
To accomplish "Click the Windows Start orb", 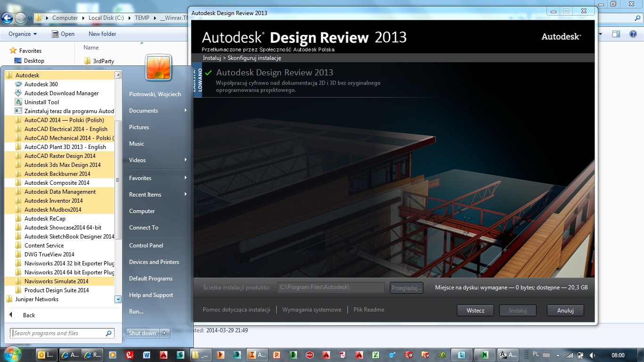I will click(12, 354).
